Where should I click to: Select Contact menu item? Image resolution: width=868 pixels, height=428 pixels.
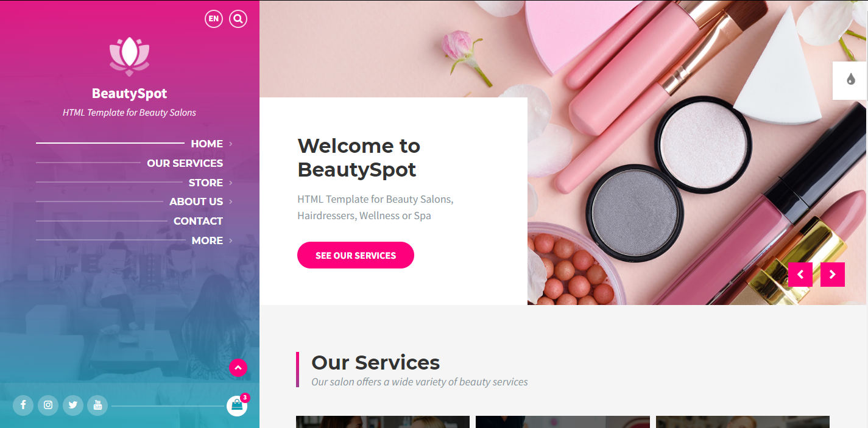(x=198, y=221)
